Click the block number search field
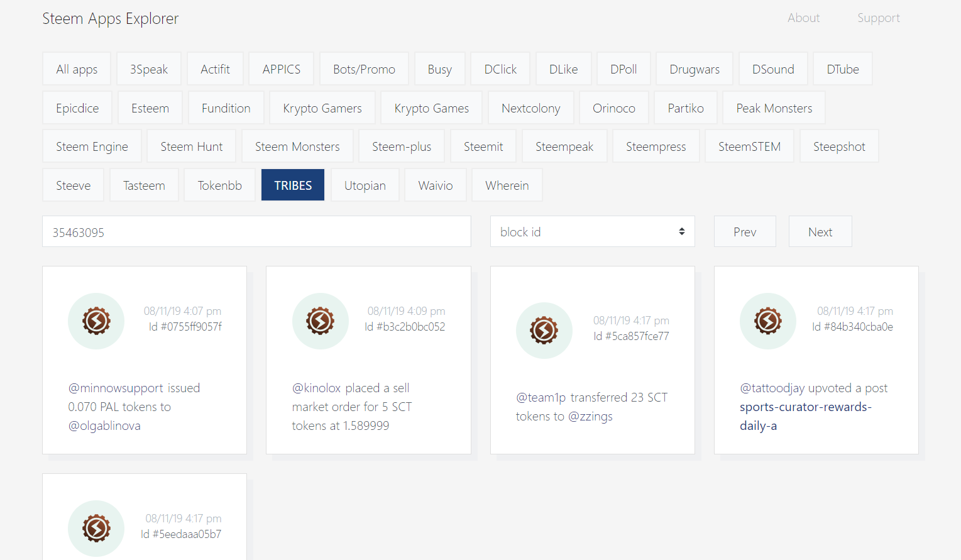The image size is (961, 560). (x=256, y=232)
